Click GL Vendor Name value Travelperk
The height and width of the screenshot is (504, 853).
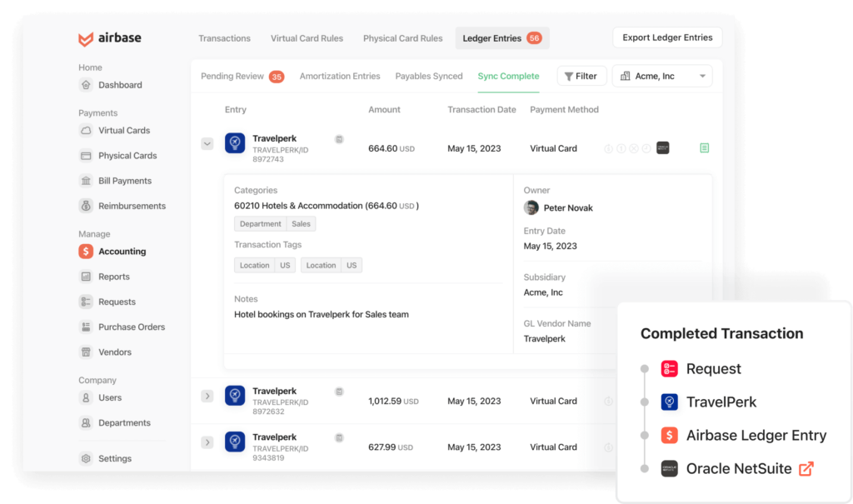[x=545, y=338]
